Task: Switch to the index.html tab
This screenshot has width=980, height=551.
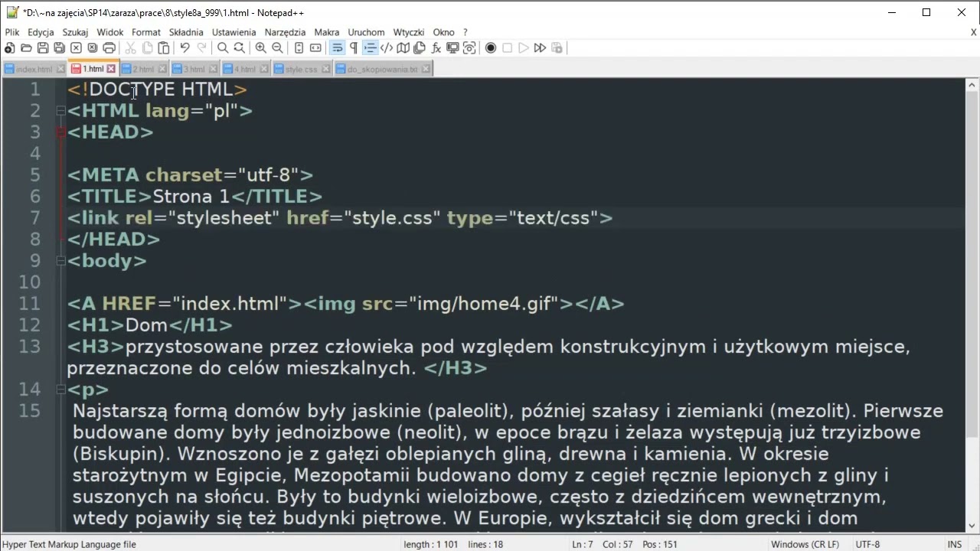Action: [34, 69]
